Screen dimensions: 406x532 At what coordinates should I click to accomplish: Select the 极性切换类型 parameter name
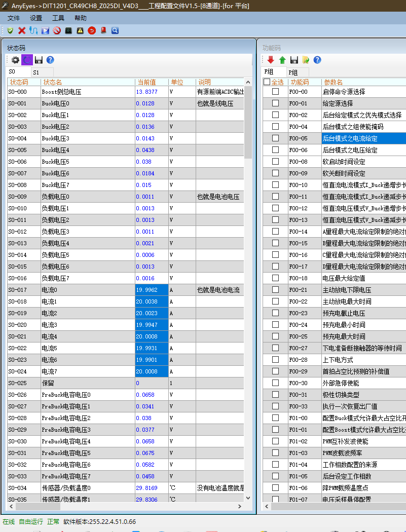[341, 395]
